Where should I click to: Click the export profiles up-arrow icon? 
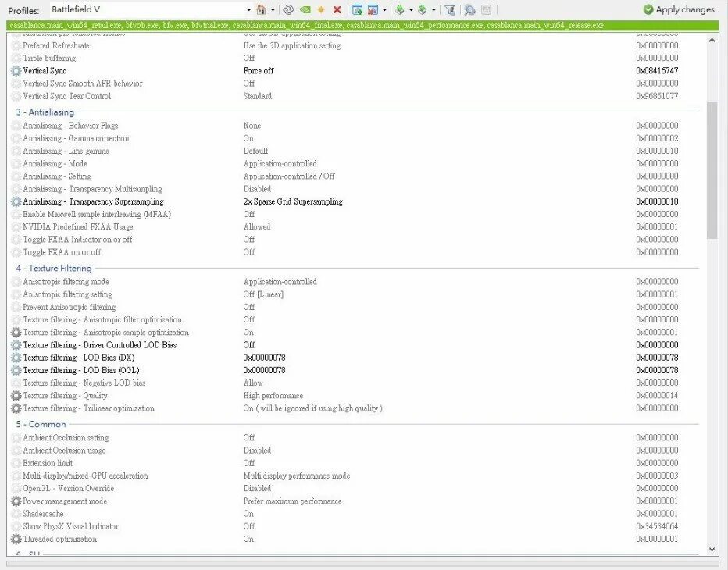[400, 9]
